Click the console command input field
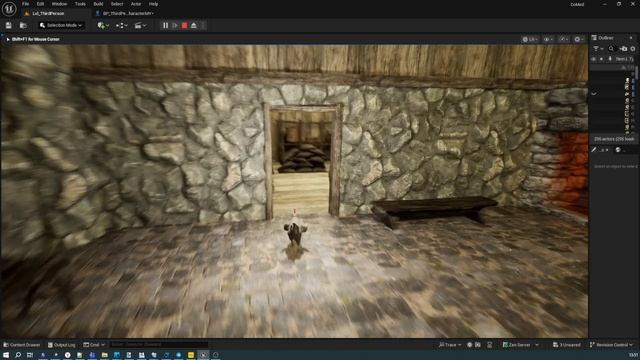 [159, 344]
